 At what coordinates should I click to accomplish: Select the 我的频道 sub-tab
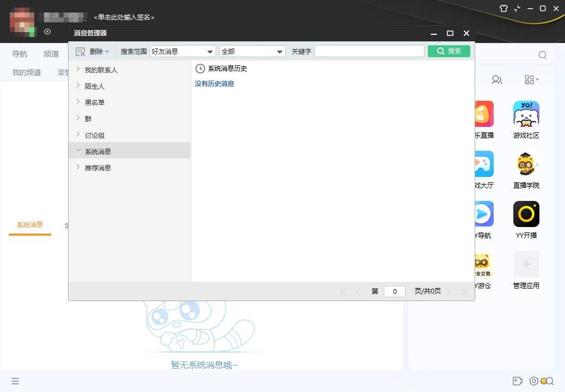[27, 72]
